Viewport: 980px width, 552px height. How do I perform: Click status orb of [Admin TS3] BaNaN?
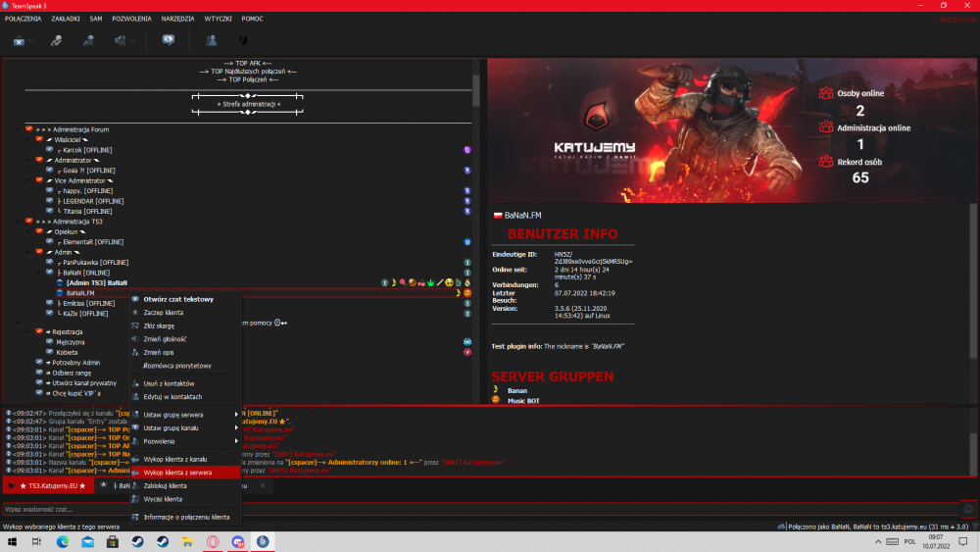pyautogui.click(x=60, y=282)
